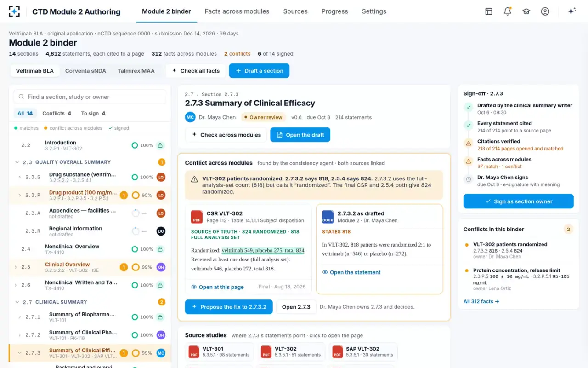The height and width of the screenshot is (368, 588).
Task: Click the warning icon beside Citations verified
Action: pyautogui.click(x=468, y=144)
